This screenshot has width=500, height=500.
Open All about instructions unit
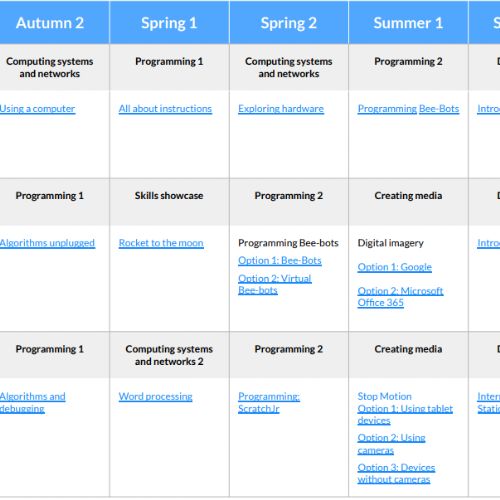coord(165,109)
